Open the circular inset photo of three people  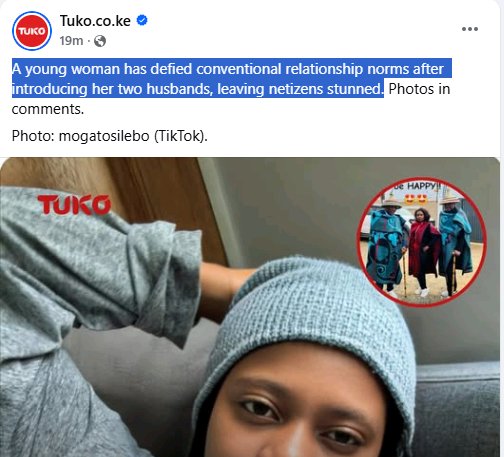coord(421,242)
